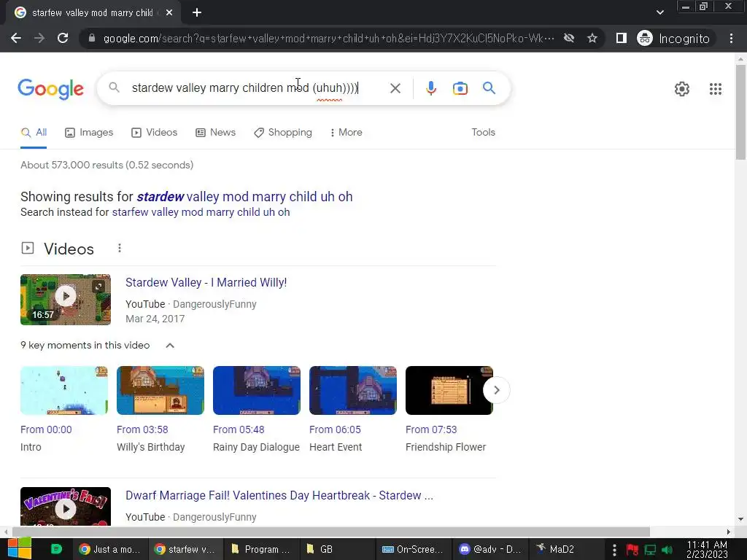Open search Tools options
Image resolution: width=747 pixels, height=560 pixels.
coord(483,133)
